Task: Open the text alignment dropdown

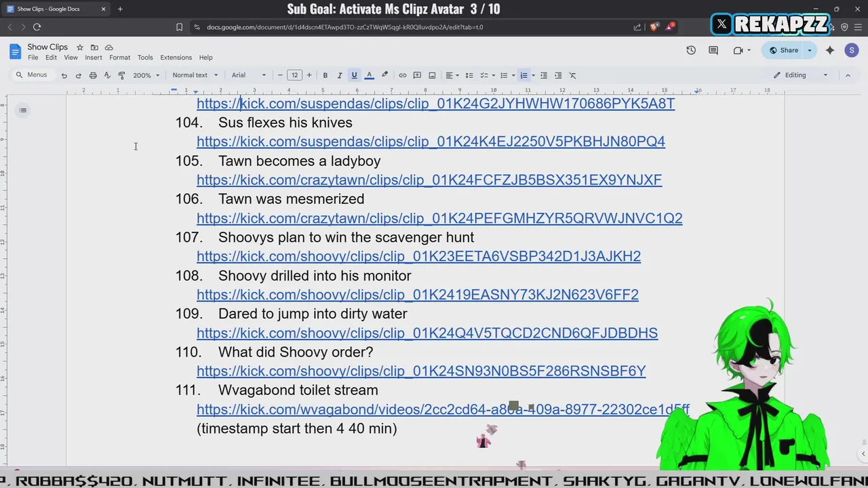Action: 452,75
